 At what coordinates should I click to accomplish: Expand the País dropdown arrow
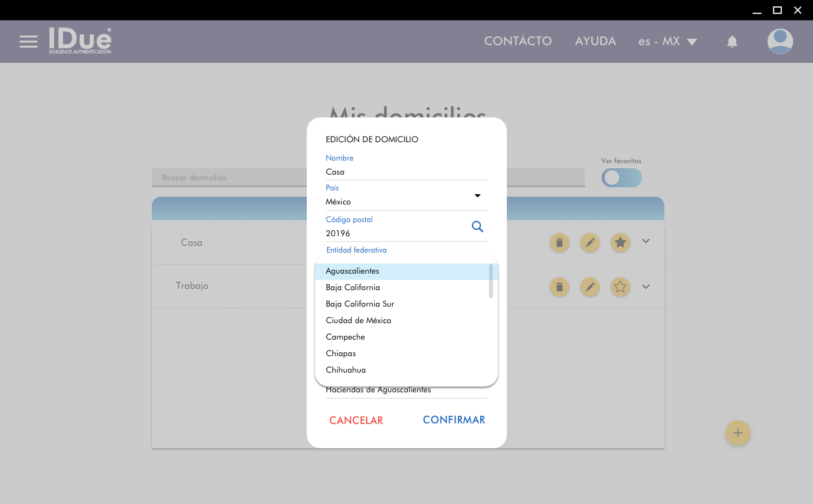(x=478, y=196)
